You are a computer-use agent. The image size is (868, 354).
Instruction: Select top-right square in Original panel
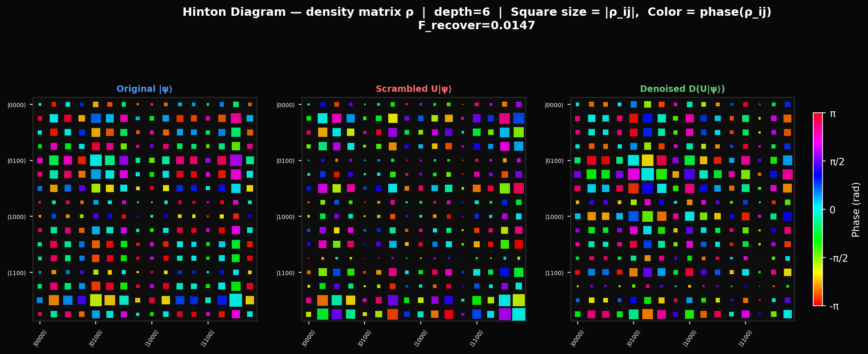point(250,104)
